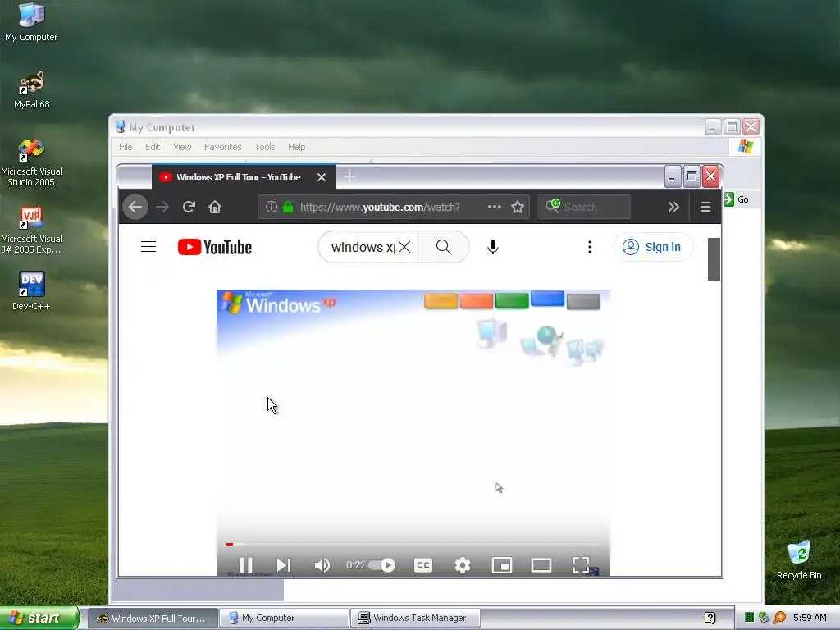Open page actions three-dot menu in address bar
The image size is (840, 630).
pyautogui.click(x=495, y=207)
